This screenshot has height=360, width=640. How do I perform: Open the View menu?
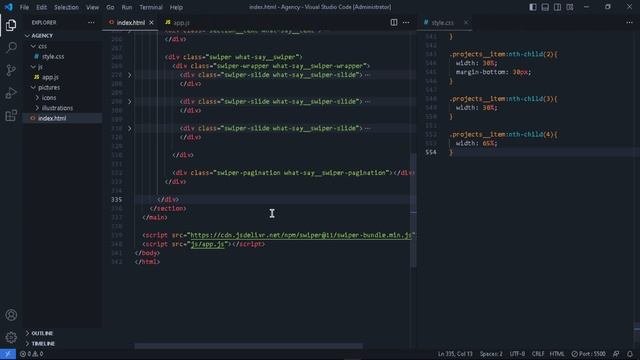click(x=92, y=7)
